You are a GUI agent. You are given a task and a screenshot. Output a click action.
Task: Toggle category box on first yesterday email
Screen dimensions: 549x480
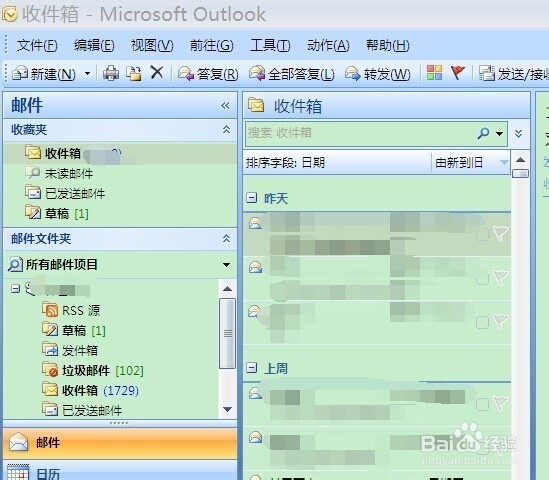[x=482, y=234]
